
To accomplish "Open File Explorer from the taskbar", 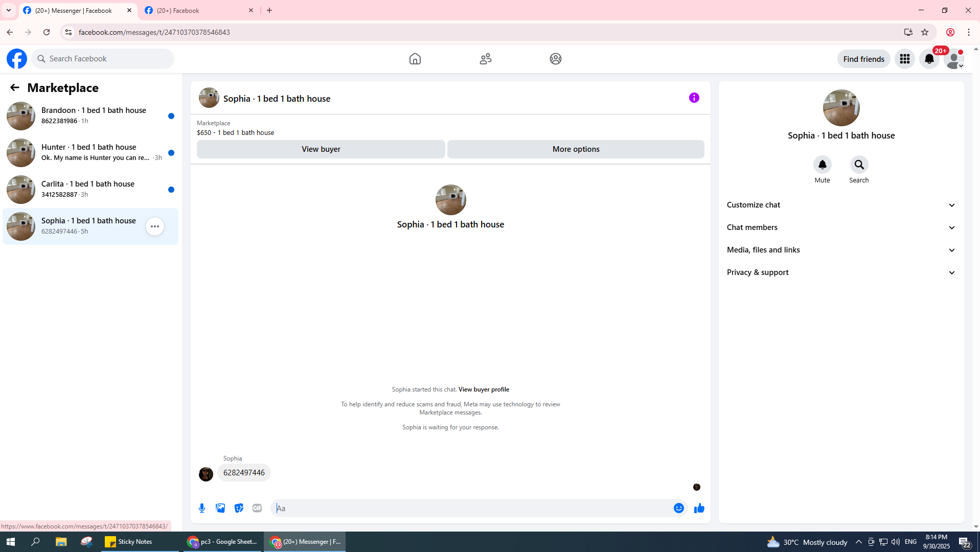I will coord(61,542).
